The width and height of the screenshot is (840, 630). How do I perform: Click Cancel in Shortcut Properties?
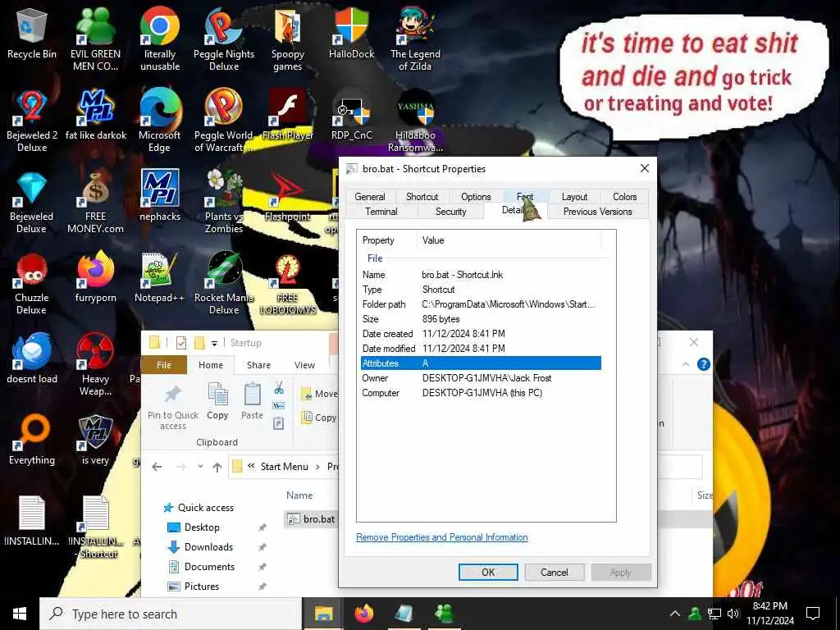click(x=554, y=572)
